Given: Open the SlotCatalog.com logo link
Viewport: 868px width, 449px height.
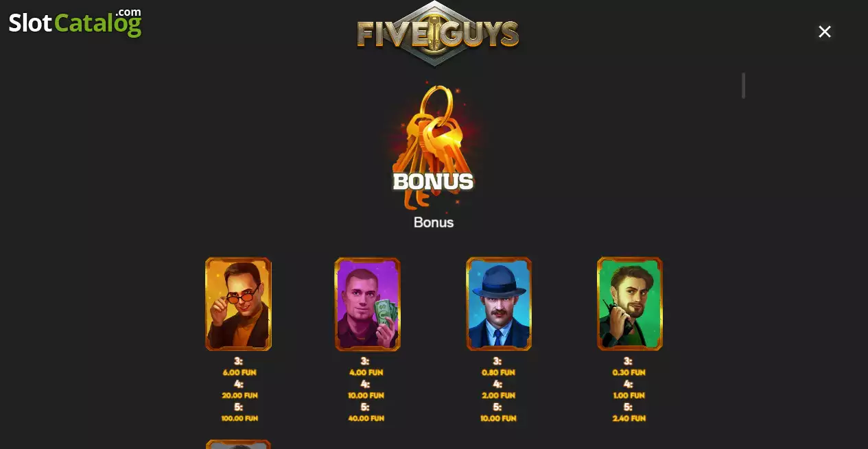Looking at the screenshot, I should 75,22.
